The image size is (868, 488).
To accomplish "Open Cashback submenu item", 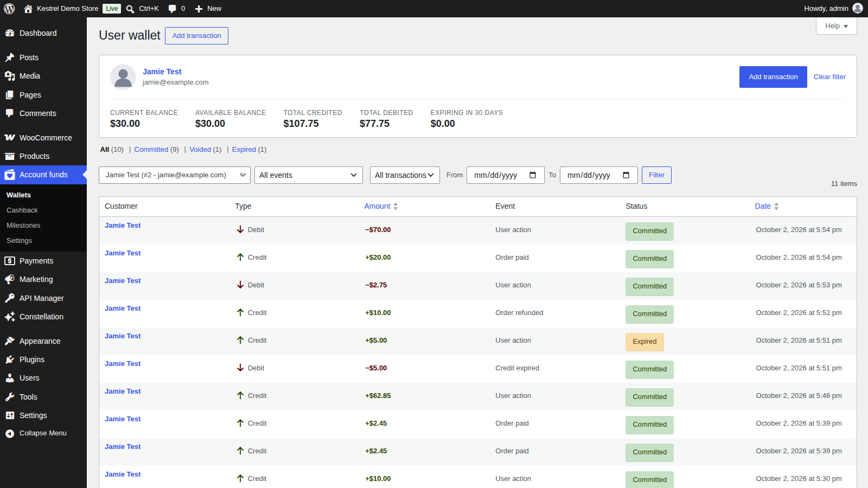I will tap(22, 210).
